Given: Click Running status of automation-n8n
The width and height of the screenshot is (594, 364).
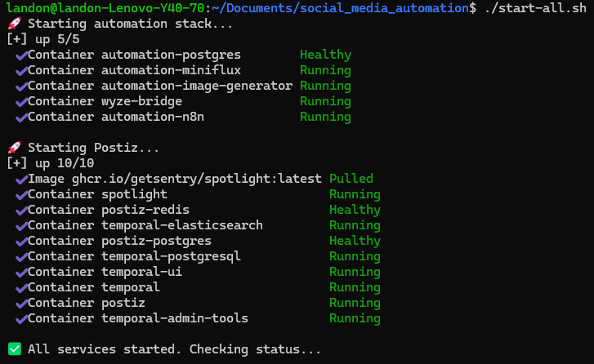Looking at the screenshot, I should [x=325, y=118].
